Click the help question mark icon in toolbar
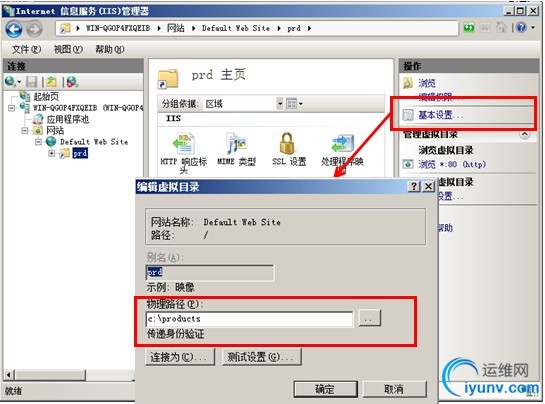The height and width of the screenshot is (404, 545). point(521,27)
